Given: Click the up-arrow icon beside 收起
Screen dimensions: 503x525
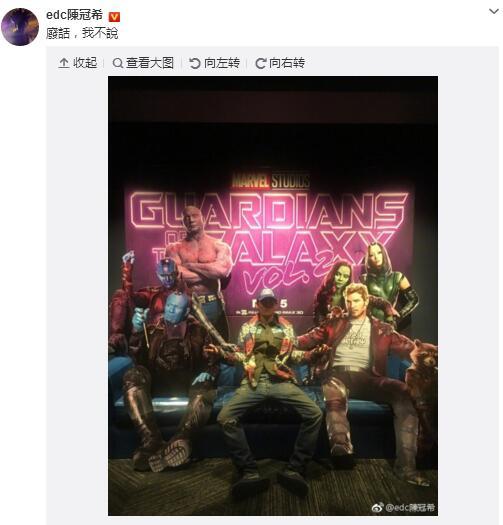Looking at the screenshot, I should [64, 63].
